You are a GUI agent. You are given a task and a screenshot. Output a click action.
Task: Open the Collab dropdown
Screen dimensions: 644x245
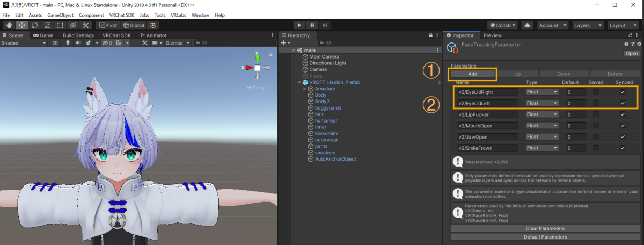tap(502, 25)
